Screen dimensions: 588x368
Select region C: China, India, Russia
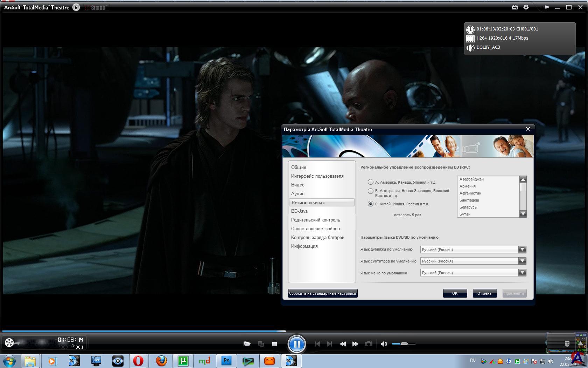371,204
